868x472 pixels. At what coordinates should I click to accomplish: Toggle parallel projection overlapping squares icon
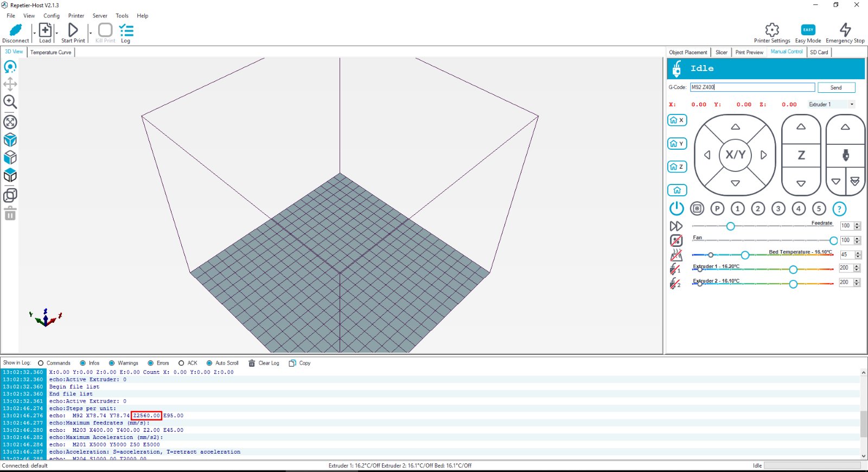pos(10,195)
